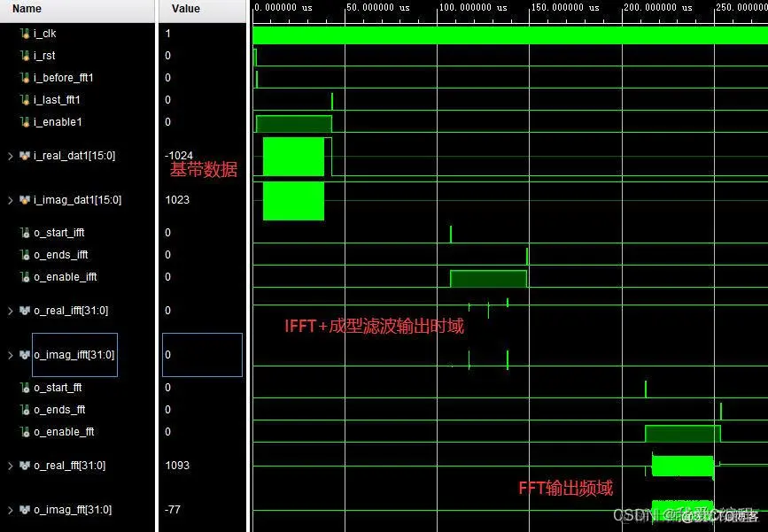Click the o_real_fft data burst waveform

tap(682, 466)
